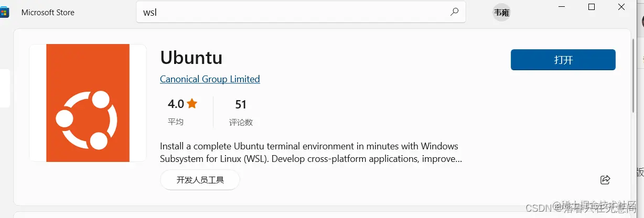Maximize the Microsoft Store window
This screenshot has height=218, width=644.
[592, 7]
